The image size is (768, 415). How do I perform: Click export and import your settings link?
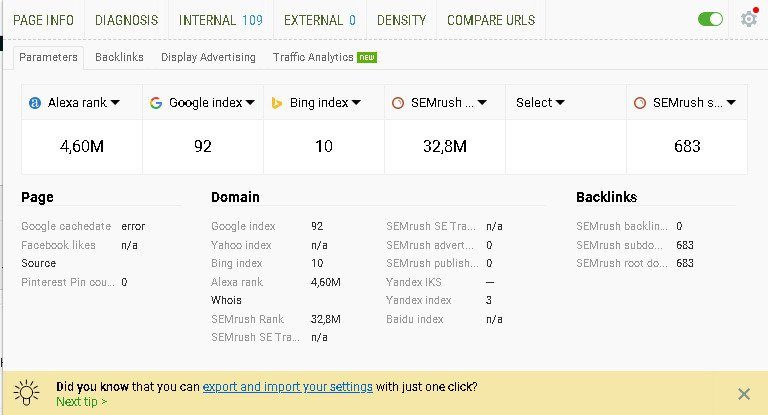click(287, 386)
